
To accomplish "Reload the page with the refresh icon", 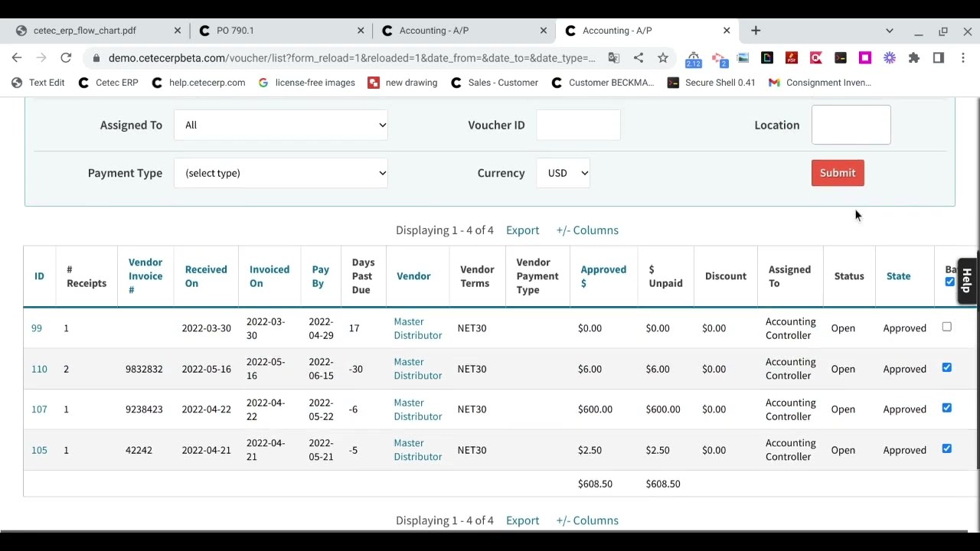I will tap(66, 58).
